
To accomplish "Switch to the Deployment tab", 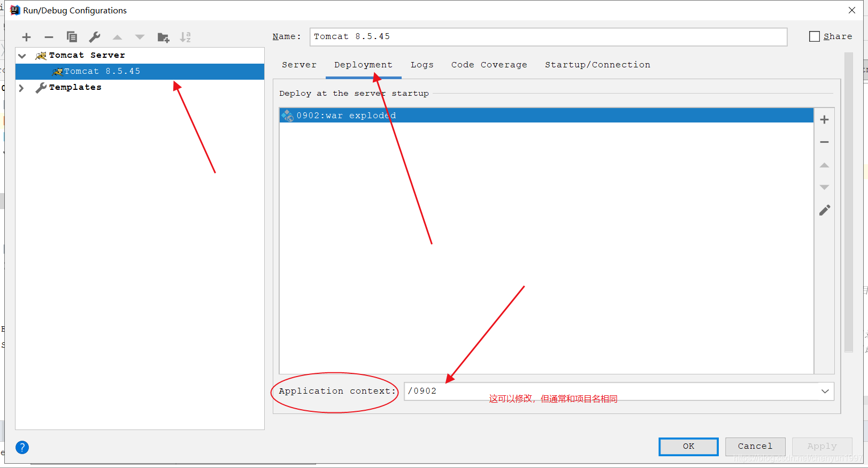I will coord(363,65).
